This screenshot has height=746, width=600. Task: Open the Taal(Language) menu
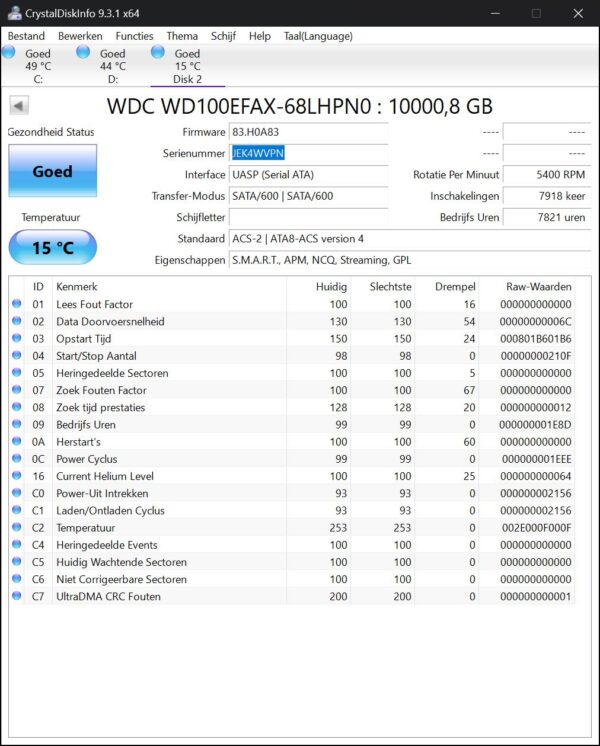tap(318, 36)
